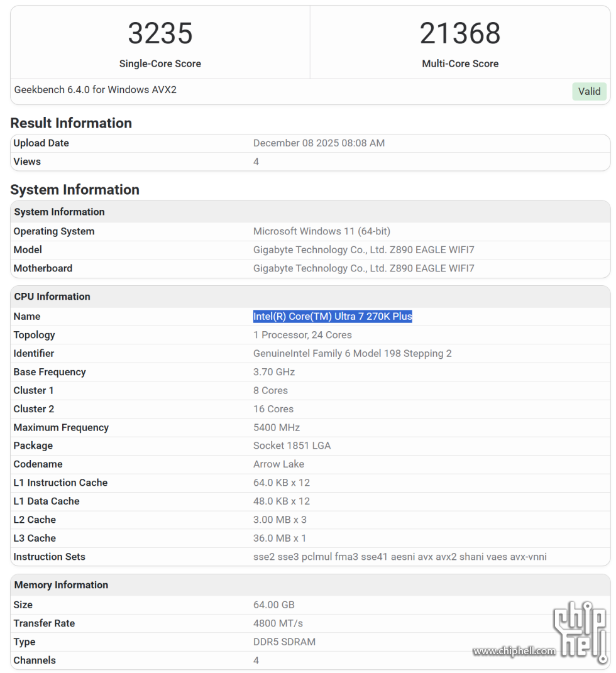Click the single-core score 3235
Viewport: 616px width, 673px height.
coord(160,33)
